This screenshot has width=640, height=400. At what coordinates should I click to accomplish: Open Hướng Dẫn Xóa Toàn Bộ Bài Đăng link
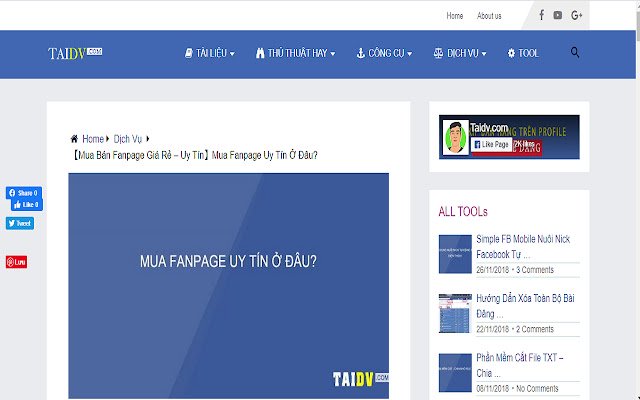(x=525, y=306)
